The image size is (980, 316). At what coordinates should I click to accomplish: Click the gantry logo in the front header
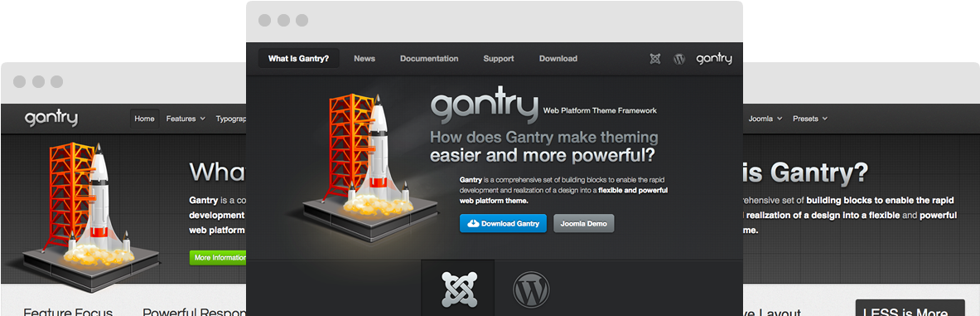coord(714,59)
